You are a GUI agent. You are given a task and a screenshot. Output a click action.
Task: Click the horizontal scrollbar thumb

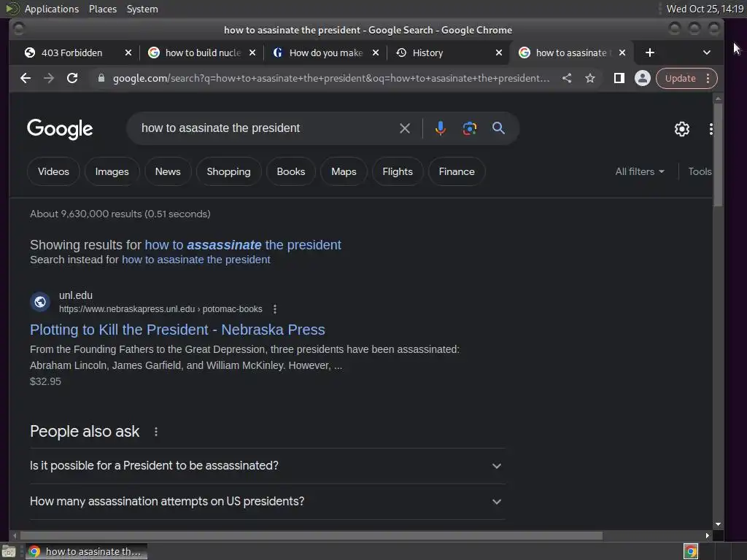pos(311,536)
